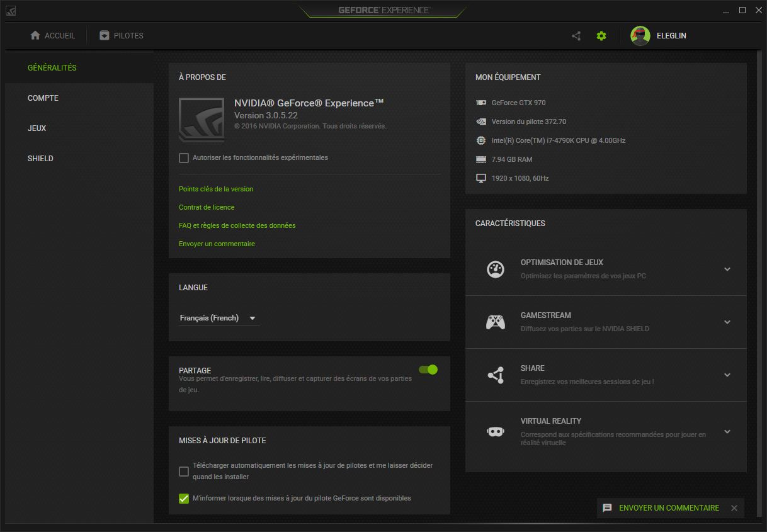Viewport: 767px width, 532px height.
Task: Check Autoriser les fonctionnalités expérimentales
Action: 183,157
